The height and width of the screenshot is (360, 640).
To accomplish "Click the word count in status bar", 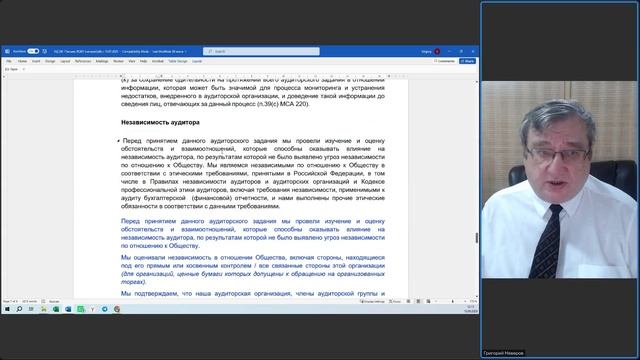I will point(29,301).
